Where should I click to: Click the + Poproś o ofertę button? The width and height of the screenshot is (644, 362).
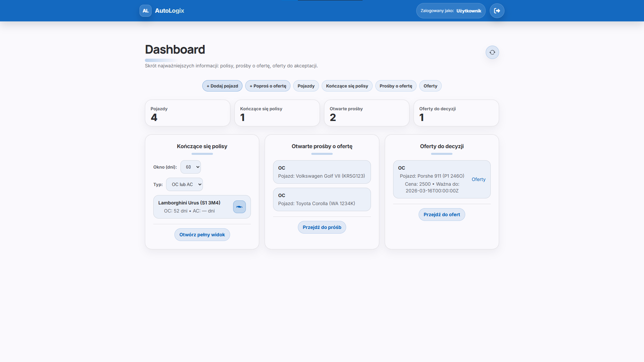[x=268, y=86]
